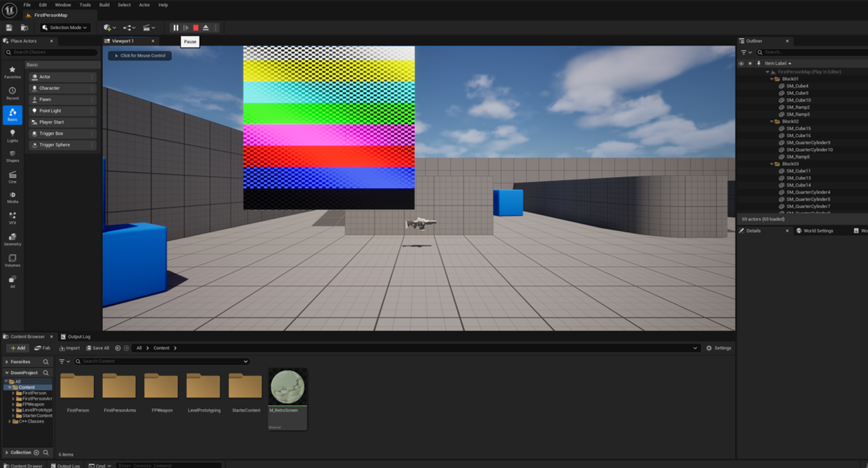Click the Frame Skip button
The image size is (868, 468).
coord(186,28)
